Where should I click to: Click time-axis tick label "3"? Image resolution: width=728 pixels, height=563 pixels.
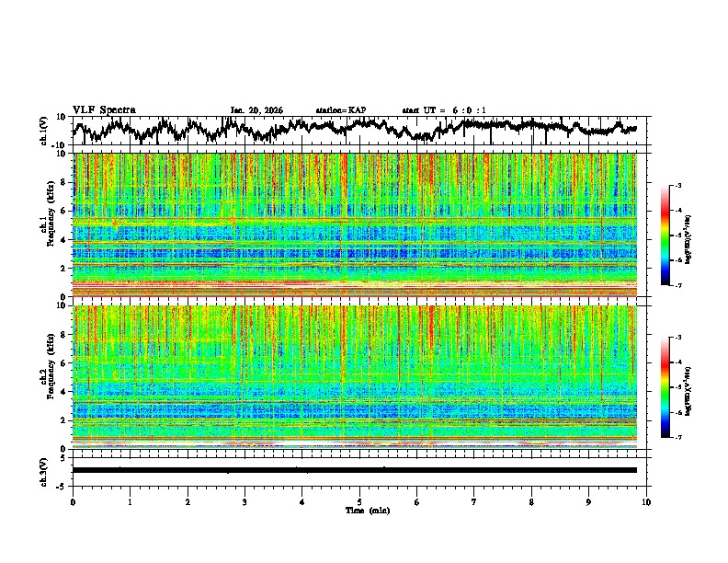[x=245, y=502]
